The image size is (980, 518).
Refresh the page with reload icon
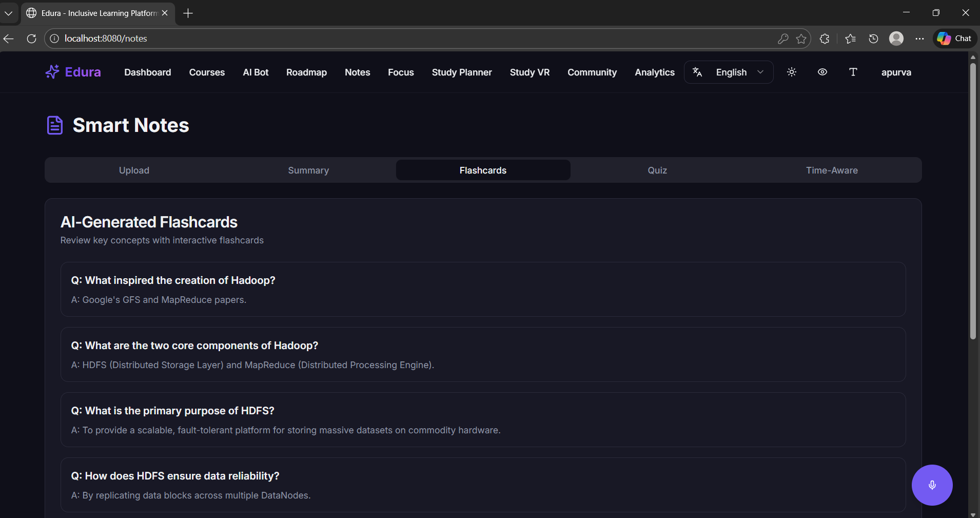coord(31,39)
